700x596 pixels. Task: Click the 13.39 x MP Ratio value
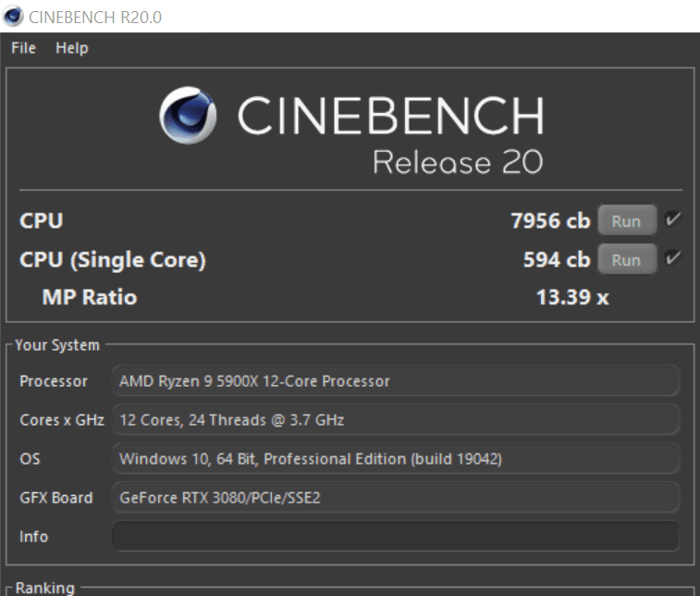572,297
